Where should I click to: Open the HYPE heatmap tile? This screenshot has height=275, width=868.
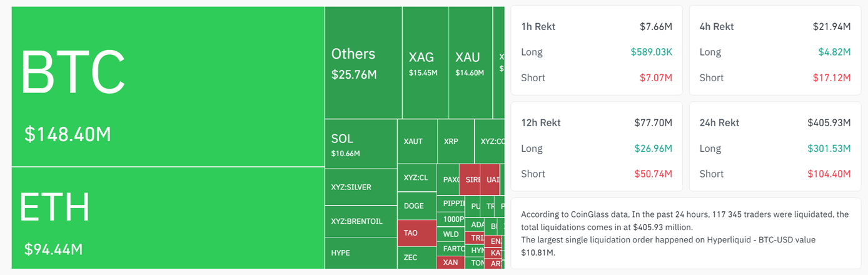pos(360,253)
